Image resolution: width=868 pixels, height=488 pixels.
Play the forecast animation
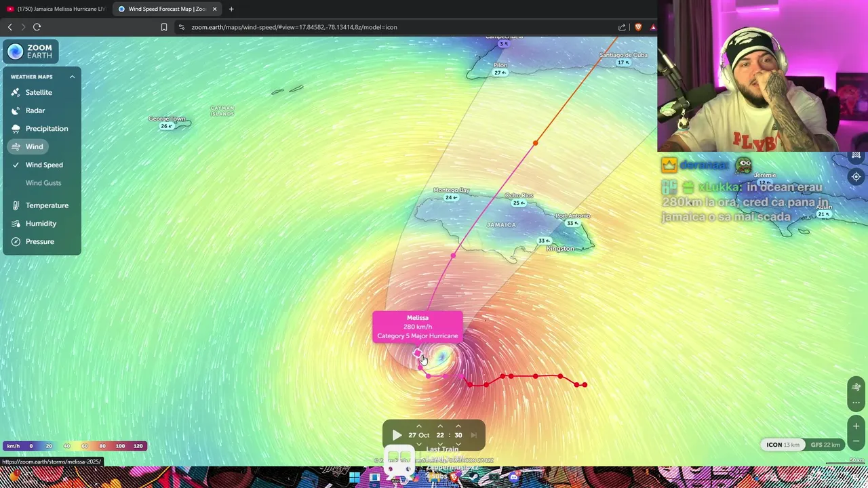point(397,435)
